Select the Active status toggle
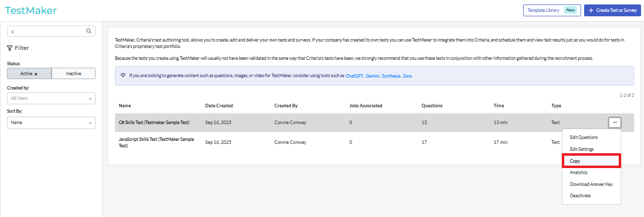 29,74
